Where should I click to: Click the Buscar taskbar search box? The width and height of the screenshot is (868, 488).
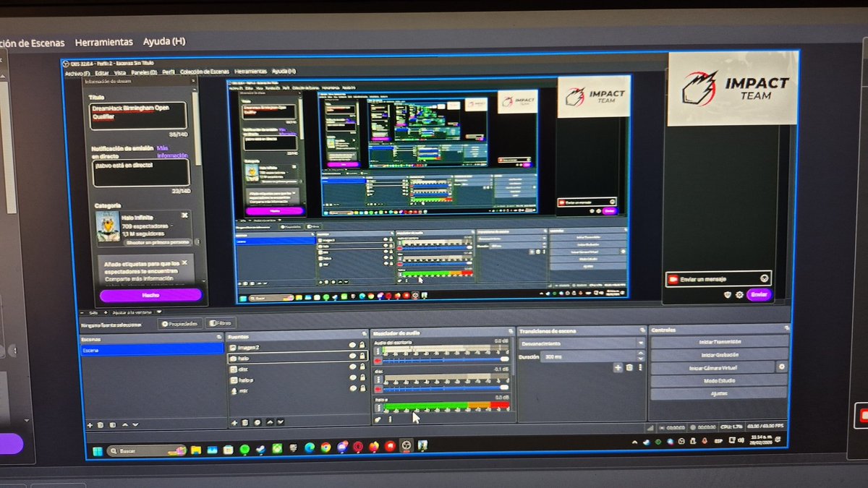tap(146, 451)
